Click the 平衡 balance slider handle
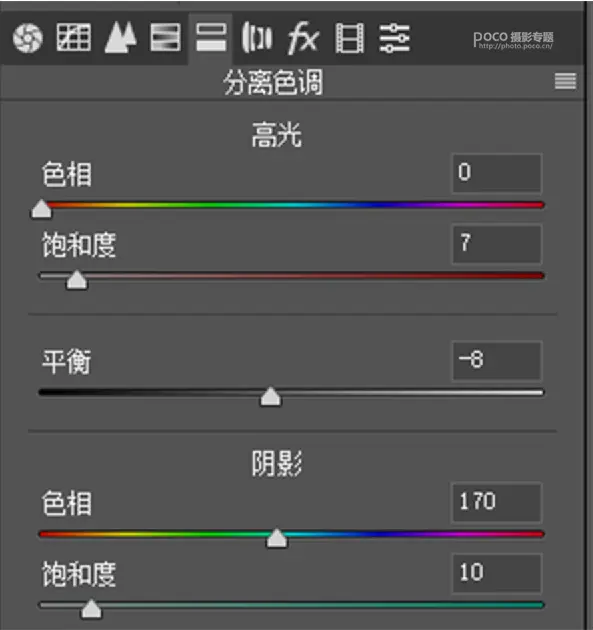593x630 pixels. [271, 397]
